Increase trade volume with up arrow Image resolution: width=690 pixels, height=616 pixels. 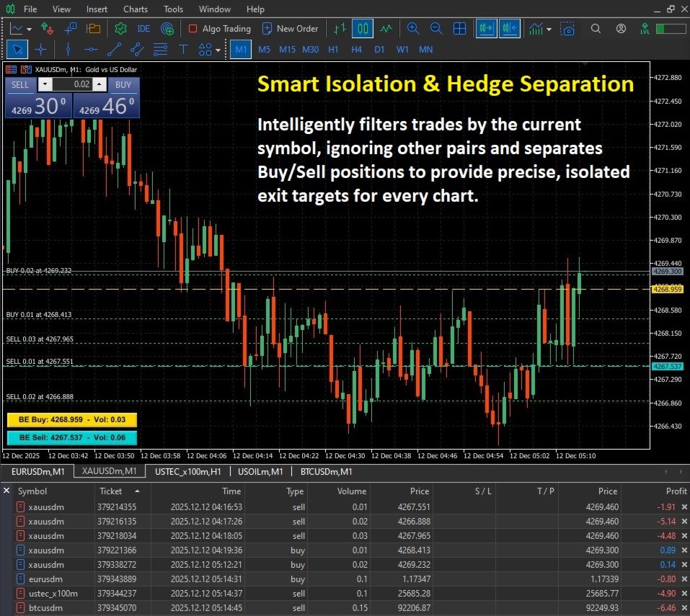pyautogui.click(x=99, y=84)
